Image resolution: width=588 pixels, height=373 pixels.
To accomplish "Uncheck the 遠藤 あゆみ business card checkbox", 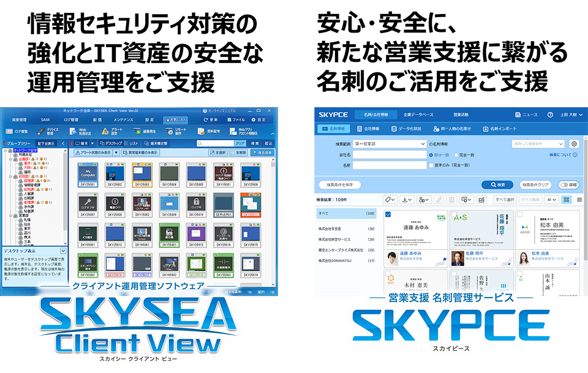I will pyautogui.click(x=388, y=214).
